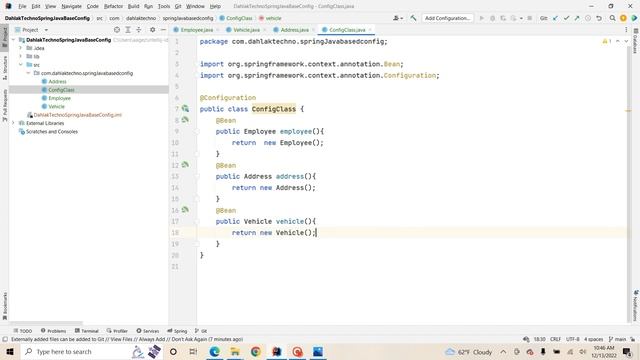Collapse the src folder
Image resolution: width=640 pixels, height=360 pixels.
20,64
